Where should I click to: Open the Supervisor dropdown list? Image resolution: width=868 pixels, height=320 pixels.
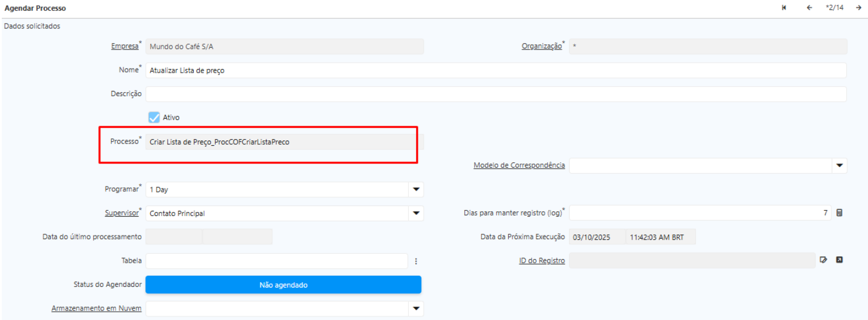click(x=416, y=213)
